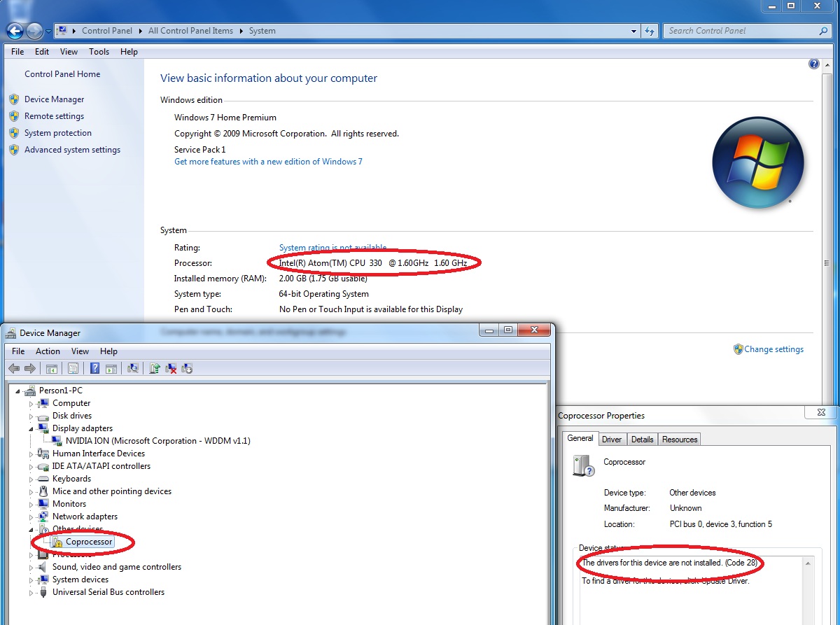
Task: Click the Disable device toolbar icon
Action: pyautogui.click(x=187, y=368)
